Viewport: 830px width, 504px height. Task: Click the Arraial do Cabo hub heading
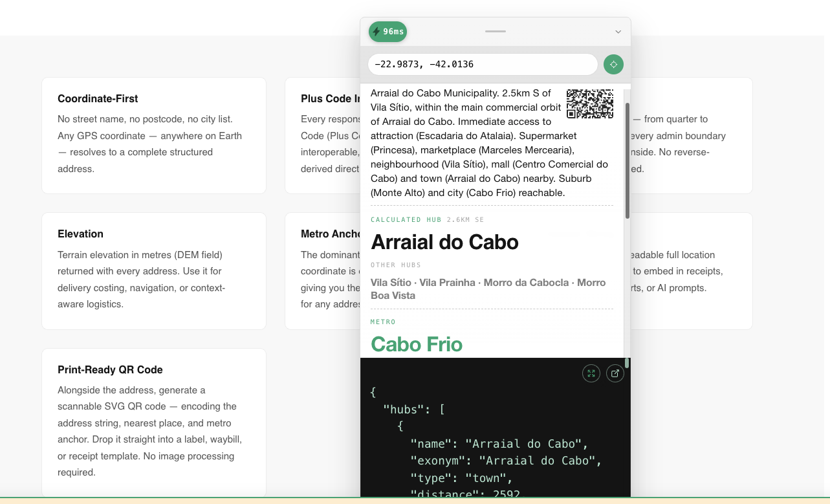pos(444,242)
